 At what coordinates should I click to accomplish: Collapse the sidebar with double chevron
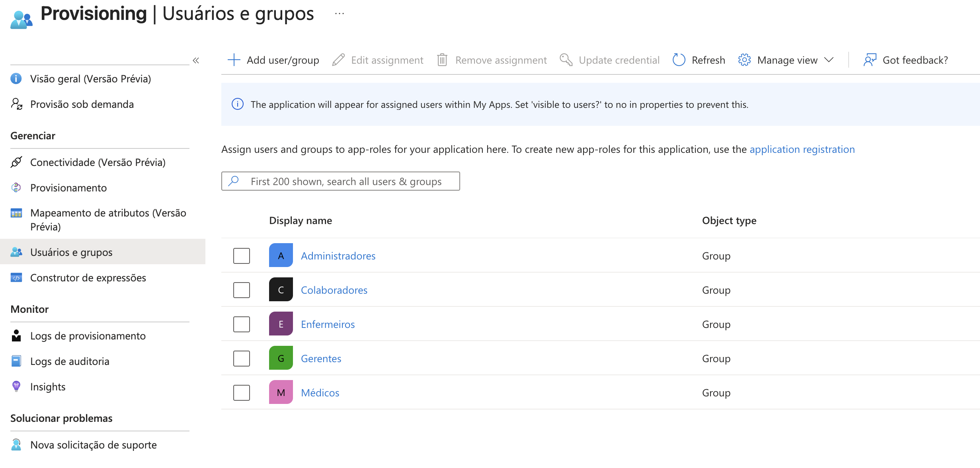[196, 60]
